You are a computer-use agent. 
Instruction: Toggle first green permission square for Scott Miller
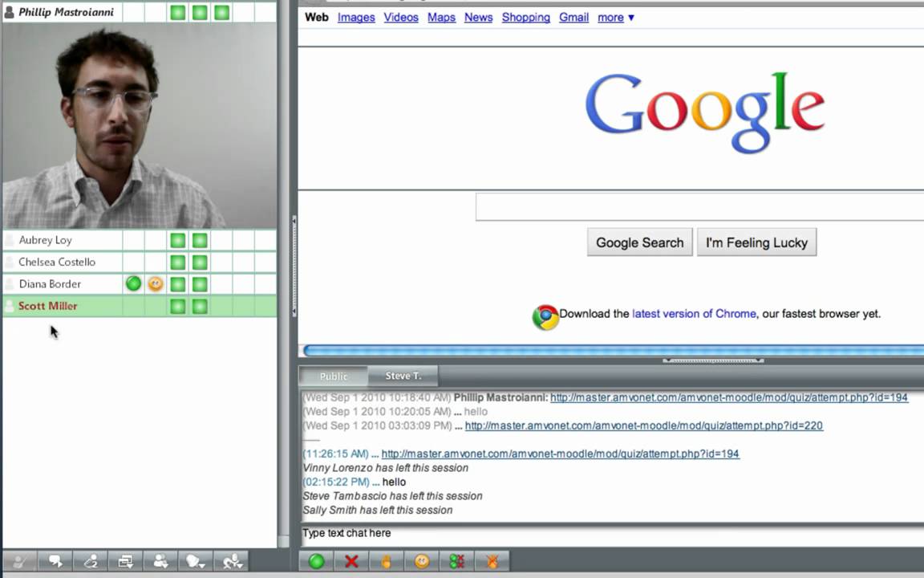coord(178,306)
